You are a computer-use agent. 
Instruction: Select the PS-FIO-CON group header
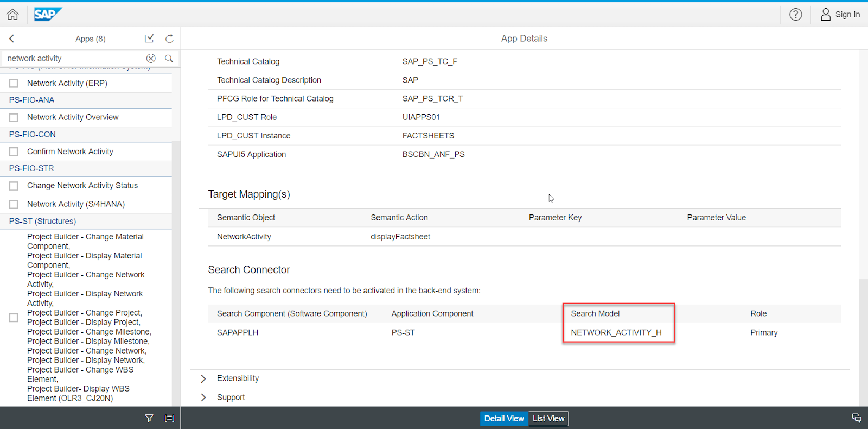tap(86, 134)
